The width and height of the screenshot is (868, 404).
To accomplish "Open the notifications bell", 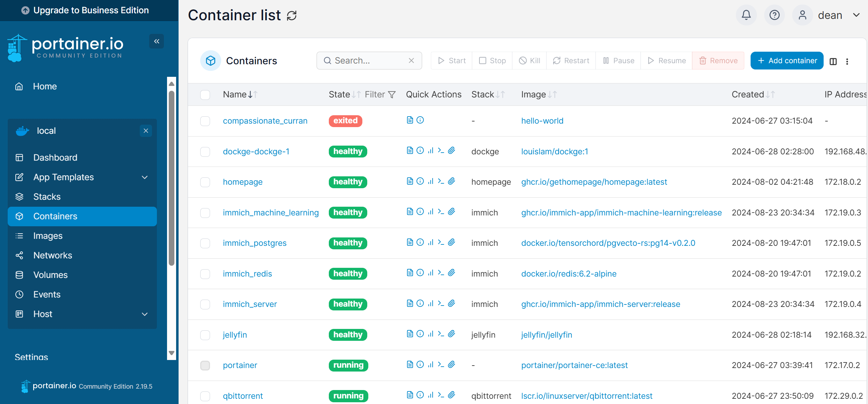I will click(746, 15).
